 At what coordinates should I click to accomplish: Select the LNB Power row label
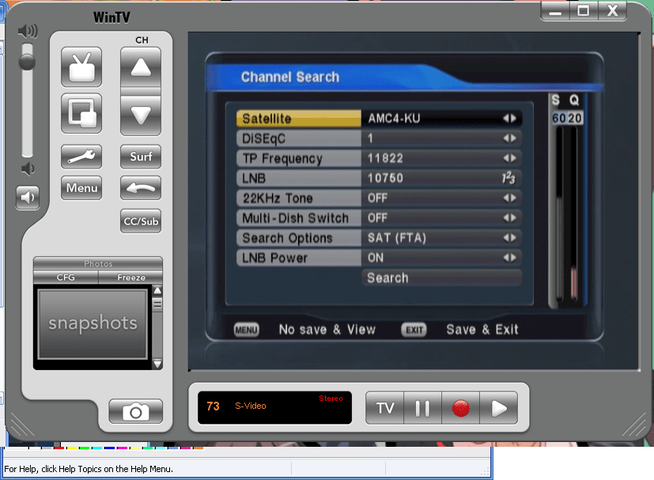(x=299, y=258)
